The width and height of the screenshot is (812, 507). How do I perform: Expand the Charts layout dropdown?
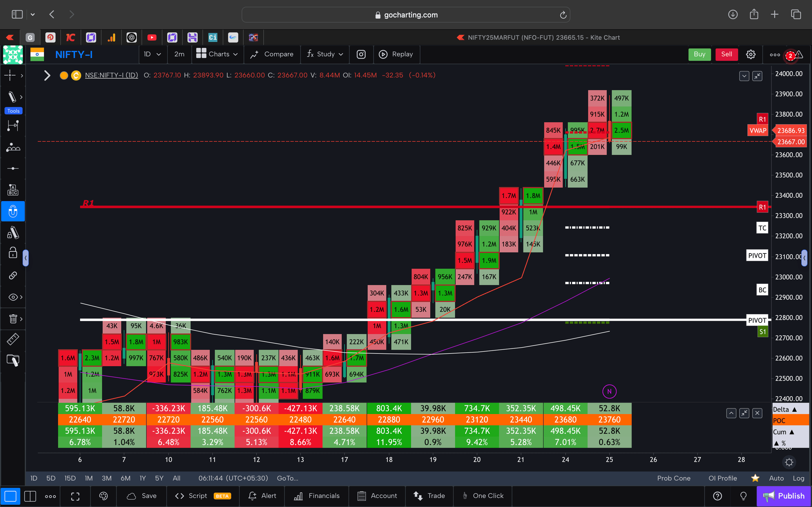(217, 54)
